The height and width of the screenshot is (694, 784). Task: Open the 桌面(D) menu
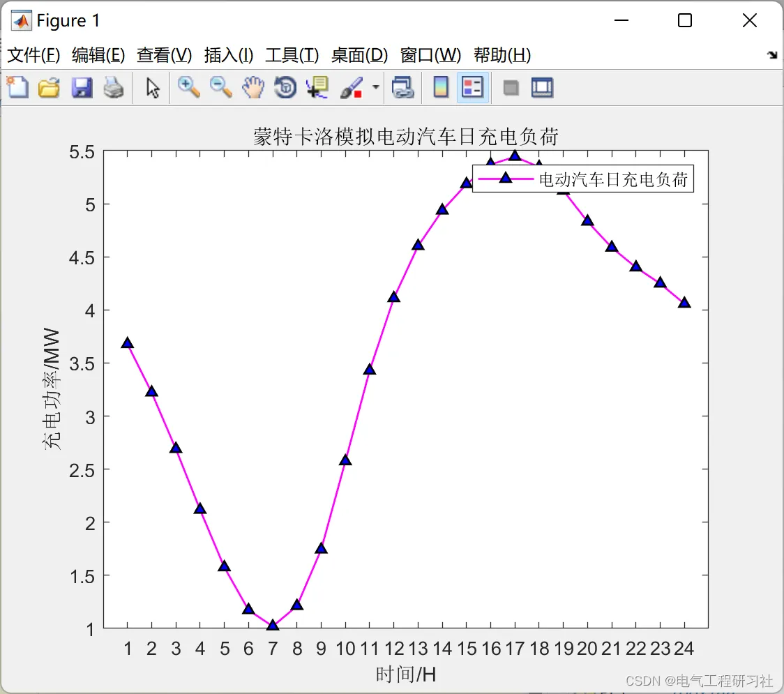pos(359,55)
